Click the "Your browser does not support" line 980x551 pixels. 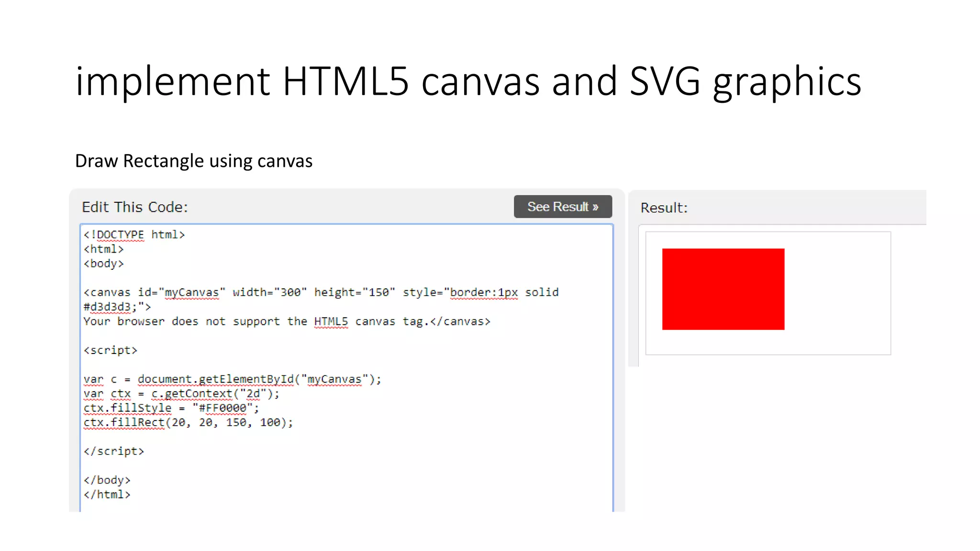coord(287,321)
